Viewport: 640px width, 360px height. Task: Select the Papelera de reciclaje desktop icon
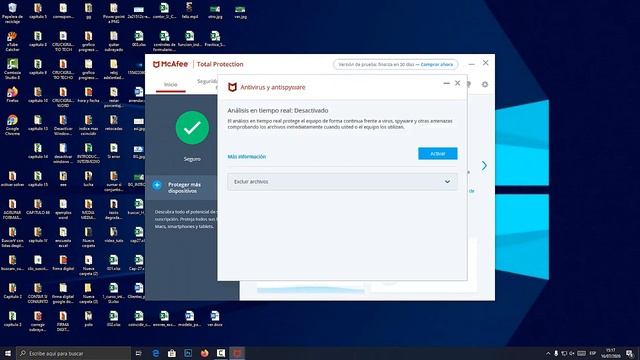[12, 12]
